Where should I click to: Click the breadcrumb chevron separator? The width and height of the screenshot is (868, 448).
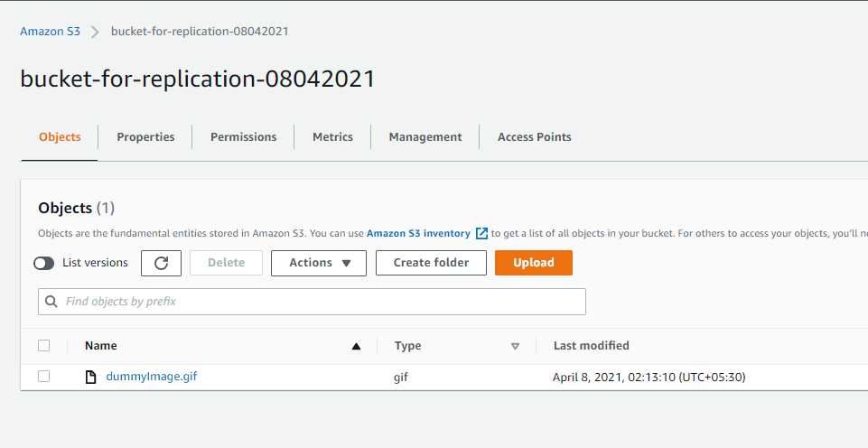click(96, 32)
